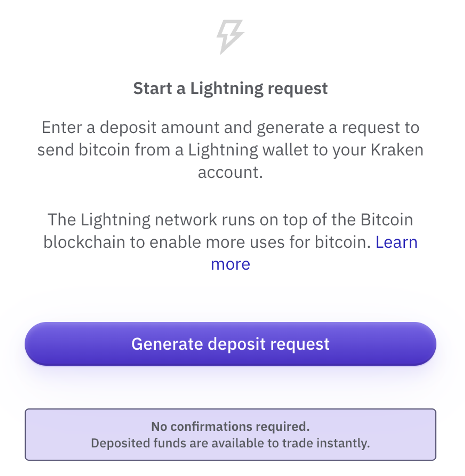Click the lightning bolt icon
The image size is (465, 476).
click(230, 36)
